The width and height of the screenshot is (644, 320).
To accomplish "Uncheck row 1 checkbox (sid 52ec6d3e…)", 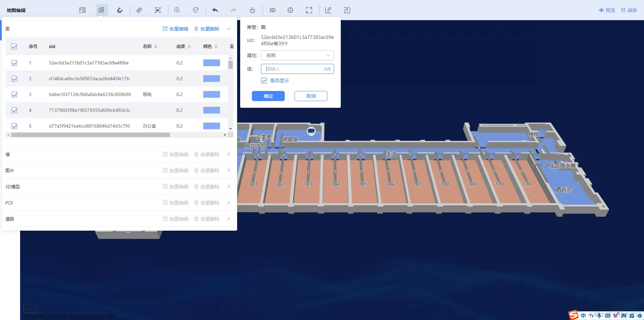I will click(14, 63).
